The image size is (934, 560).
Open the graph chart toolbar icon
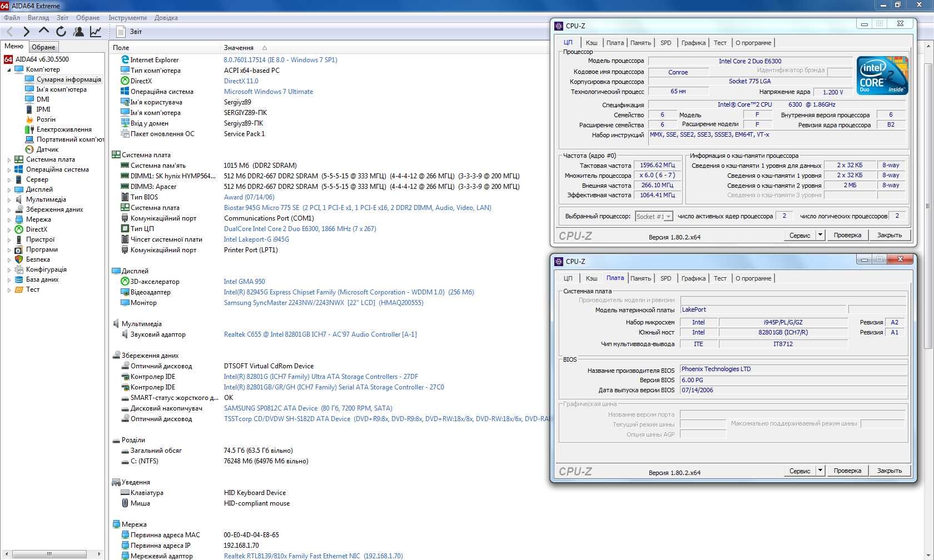(x=96, y=32)
